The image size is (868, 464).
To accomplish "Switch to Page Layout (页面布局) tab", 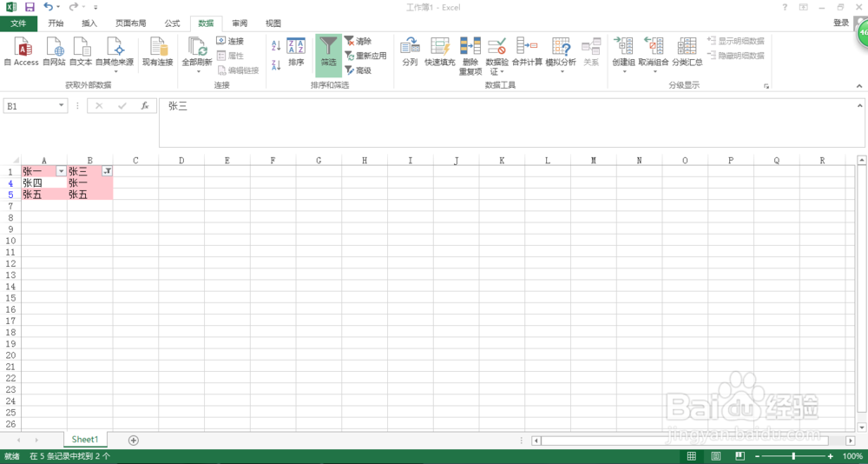I will coord(131,23).
